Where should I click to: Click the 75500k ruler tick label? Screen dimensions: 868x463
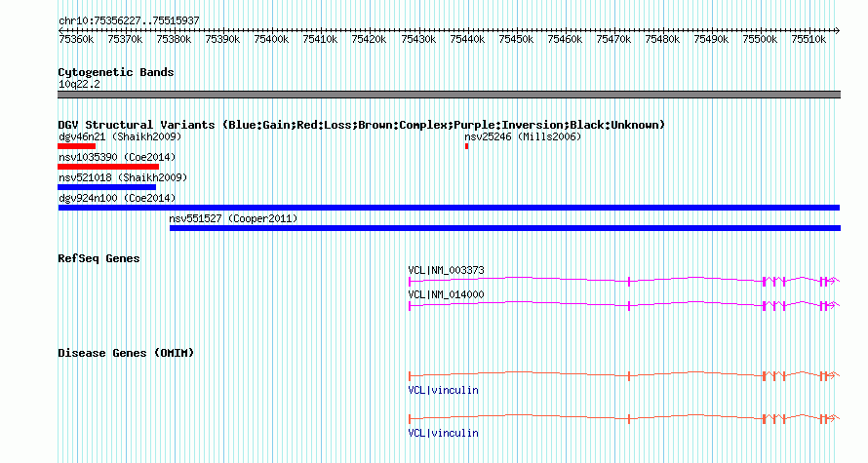click(x=760, y=39)
